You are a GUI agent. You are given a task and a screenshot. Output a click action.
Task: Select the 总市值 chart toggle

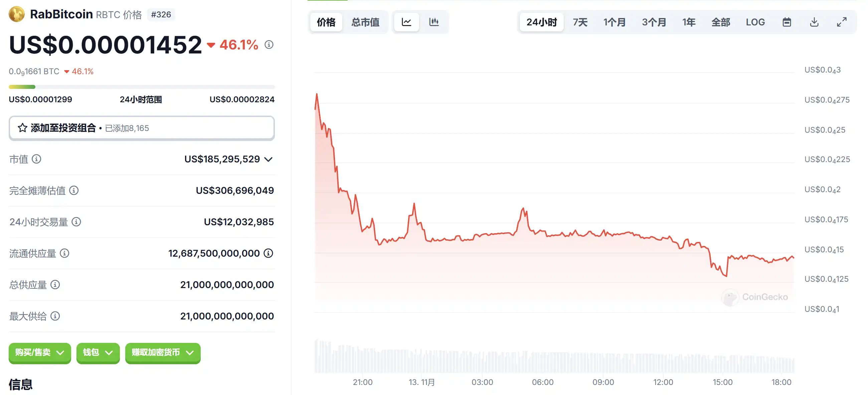(x=365, y=22)
